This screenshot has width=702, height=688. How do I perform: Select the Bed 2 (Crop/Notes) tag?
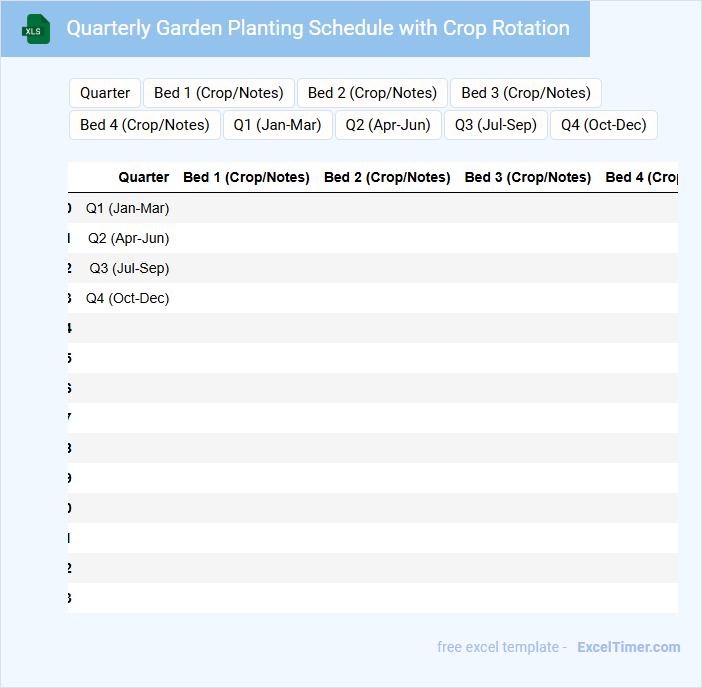[x=372, y=93]
